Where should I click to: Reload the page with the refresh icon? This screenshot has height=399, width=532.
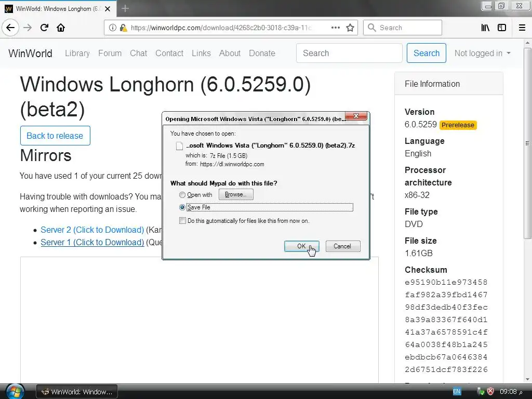tap(44, 28)
